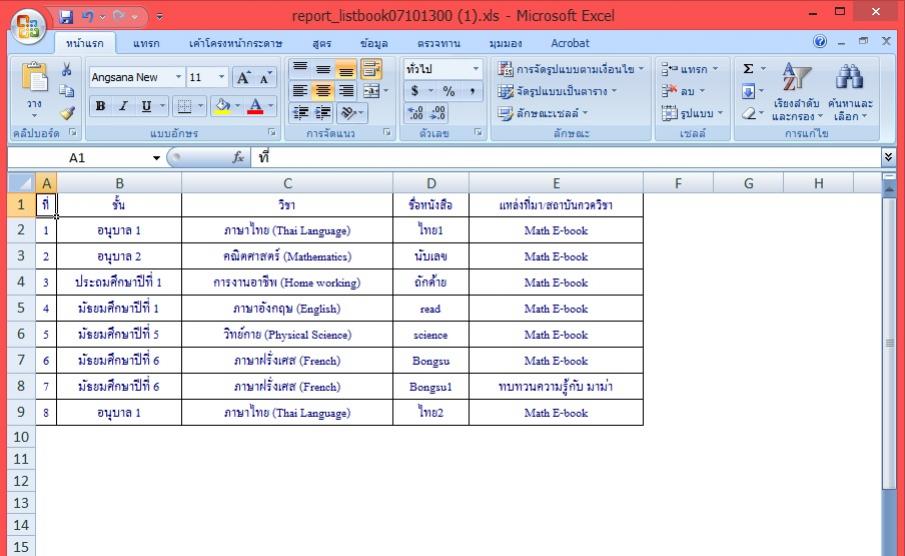
Task: Open the number format dropdown
Action: point(476,69)
